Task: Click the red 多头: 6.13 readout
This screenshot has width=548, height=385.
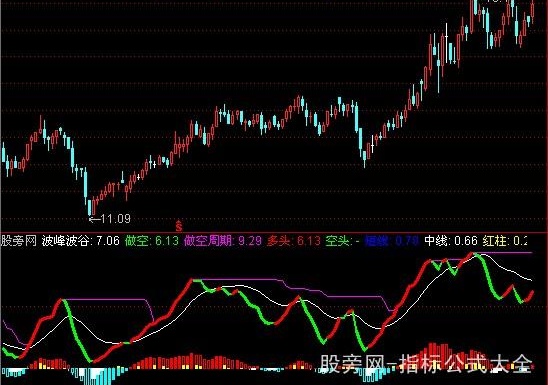Action: point(294,241)
